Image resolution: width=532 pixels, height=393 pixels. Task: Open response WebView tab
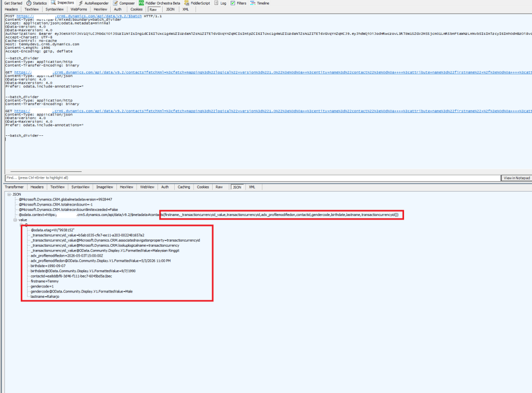coord(147,187)
